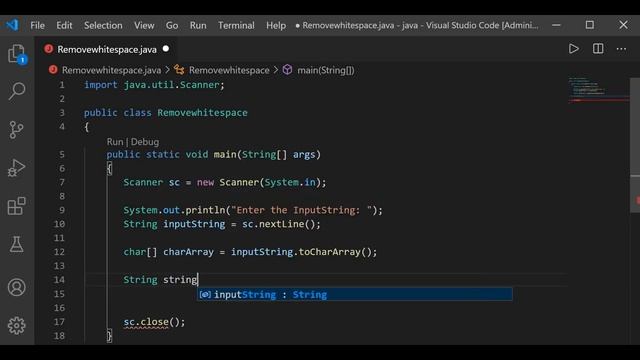Click charArray variable on line 12
This screenshot has width=640, height=360.
click(x=188, y=252)
